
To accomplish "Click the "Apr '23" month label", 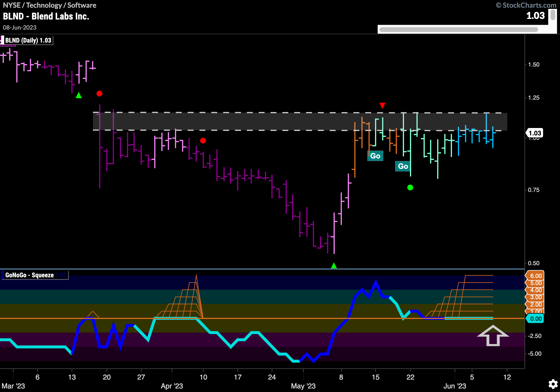I will [x=172, y=386].
